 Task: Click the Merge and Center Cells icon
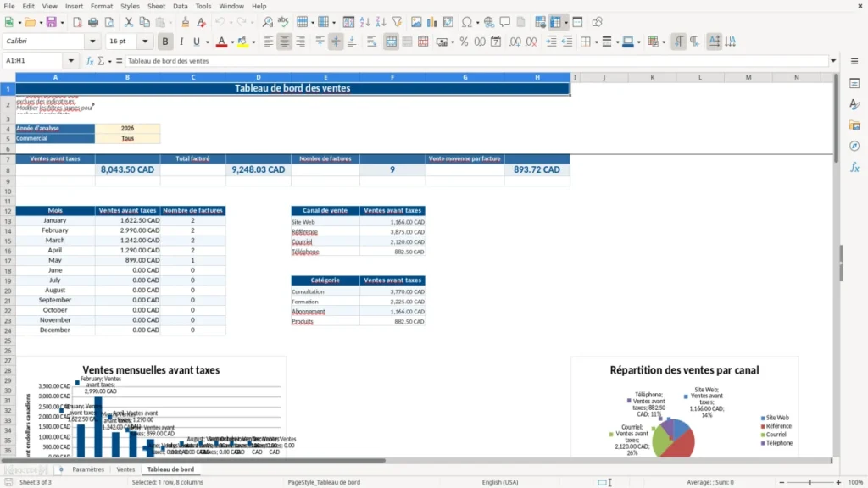coord(391,42)
